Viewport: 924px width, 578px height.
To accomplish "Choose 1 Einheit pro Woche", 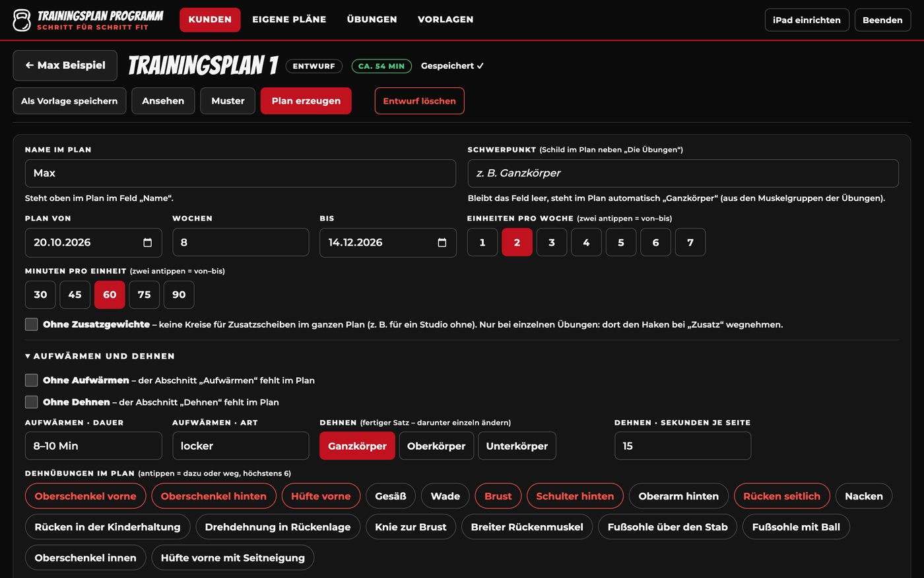I will pos(482,242).
